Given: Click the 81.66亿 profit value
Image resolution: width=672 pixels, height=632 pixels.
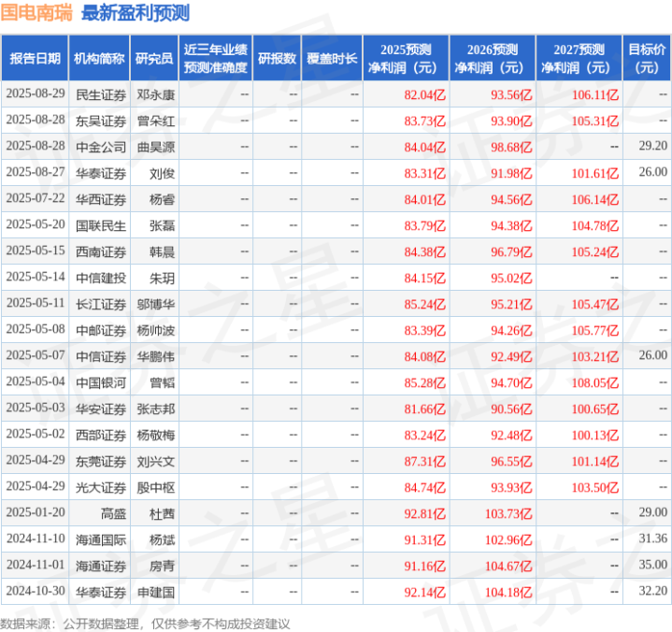Looking at the screenshot, I should point(424,409).
